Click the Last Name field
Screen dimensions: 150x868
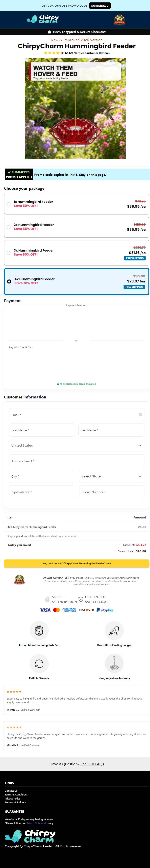pyautogui.click(x=111, y=430)
